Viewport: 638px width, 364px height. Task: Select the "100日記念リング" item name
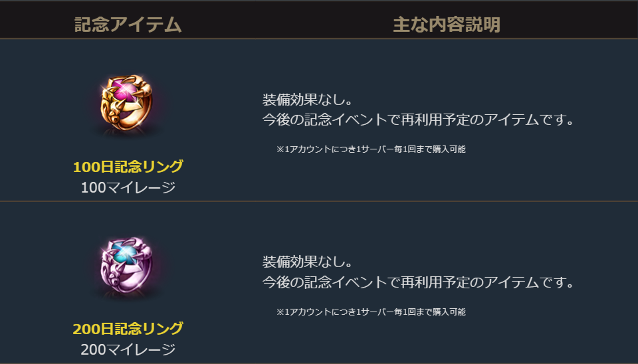click(128, 166)
